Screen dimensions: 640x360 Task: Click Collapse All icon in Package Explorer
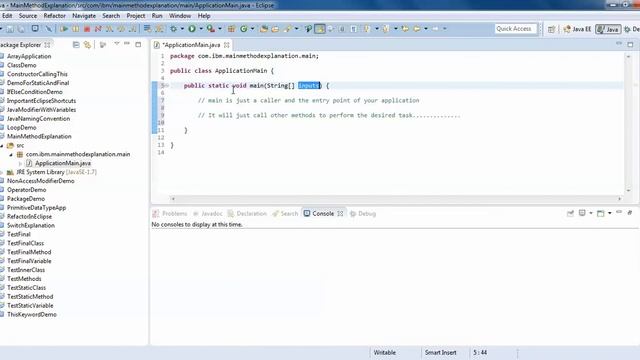click(76, 44)
